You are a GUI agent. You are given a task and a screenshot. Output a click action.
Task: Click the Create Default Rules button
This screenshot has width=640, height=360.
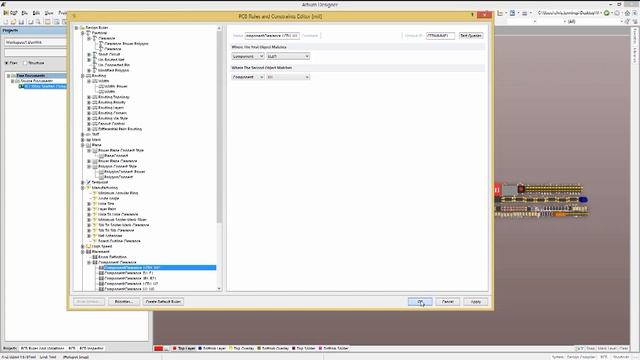(163, 302)
